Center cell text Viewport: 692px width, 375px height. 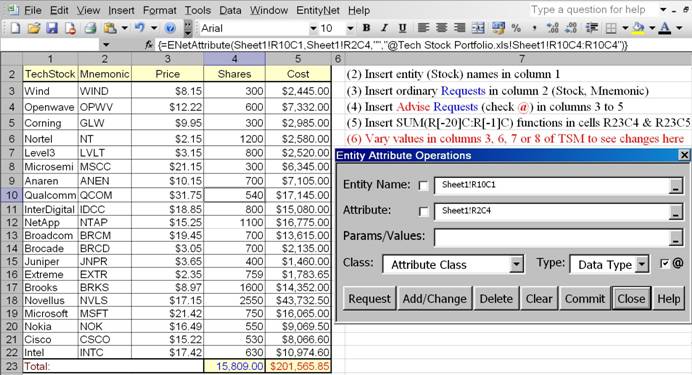[x=441, y=28]
